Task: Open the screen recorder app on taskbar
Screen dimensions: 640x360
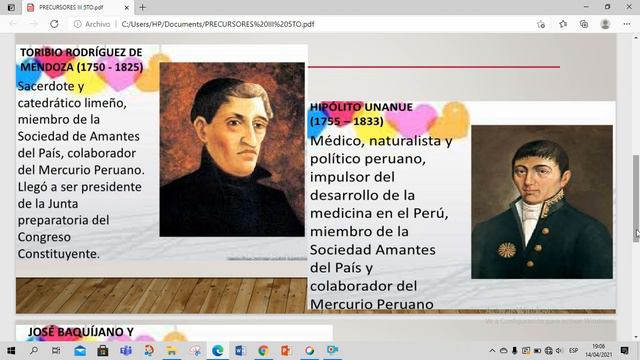Action: pos(332,350)
